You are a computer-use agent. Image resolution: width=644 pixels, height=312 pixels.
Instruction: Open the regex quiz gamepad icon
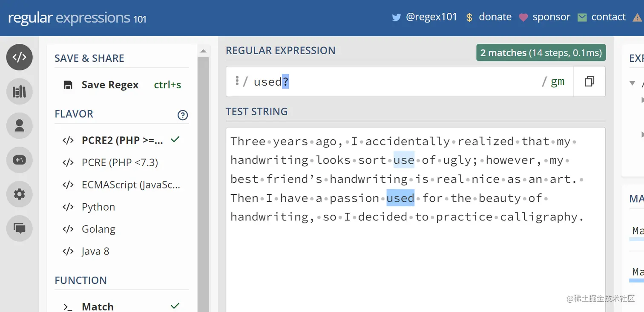point(19,160)
